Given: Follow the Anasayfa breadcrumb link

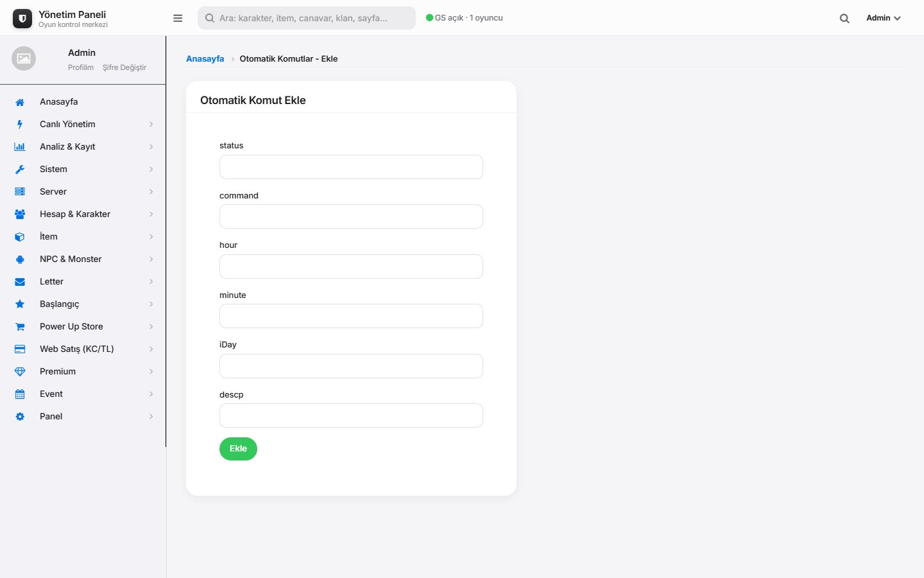Looking at the screenshot, I should 205,58.
